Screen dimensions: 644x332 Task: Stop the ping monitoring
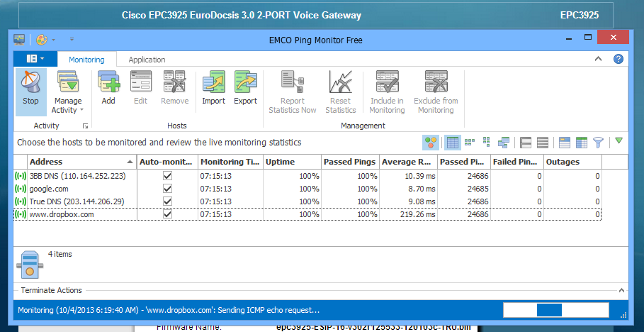(x=30, y=91)
